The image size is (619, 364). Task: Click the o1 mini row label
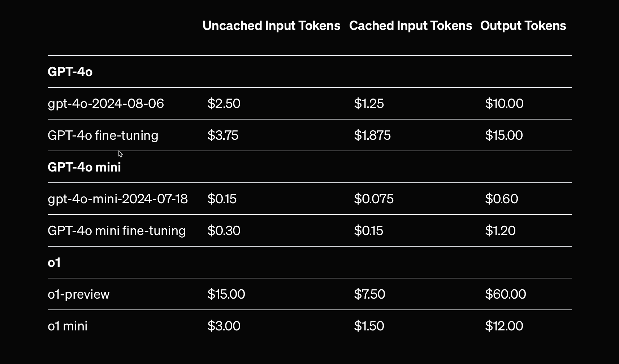[68, 326]
